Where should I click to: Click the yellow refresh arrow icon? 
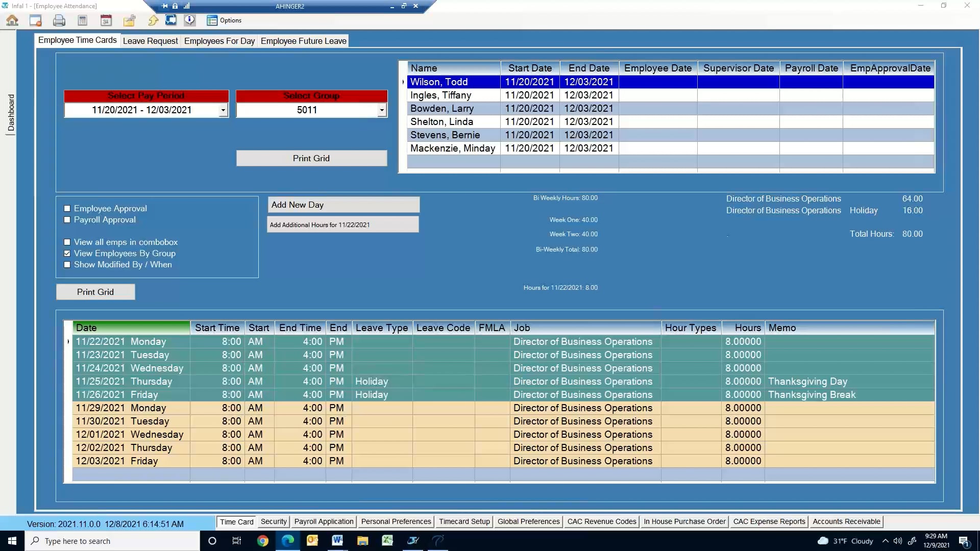(x=153, y=20)
